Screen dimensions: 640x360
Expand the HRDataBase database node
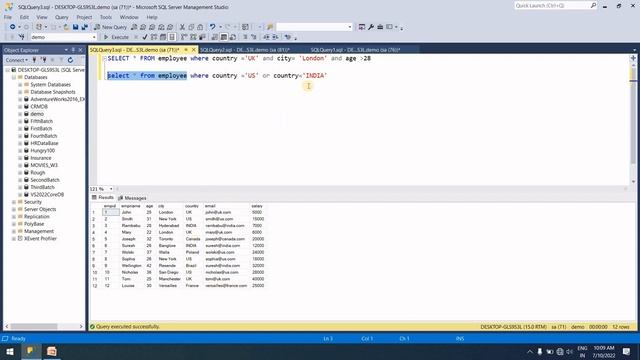20,143
